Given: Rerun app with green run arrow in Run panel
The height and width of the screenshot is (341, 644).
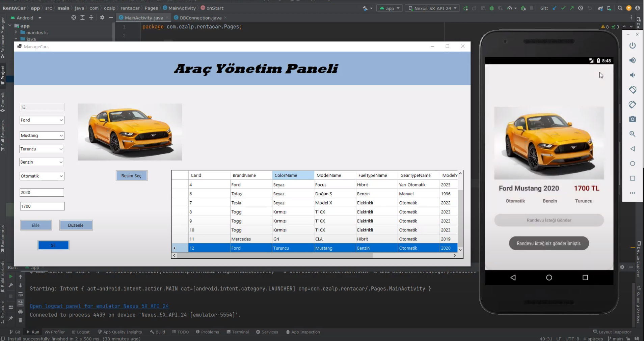Looking at the screenshot, I should tap(11, 277).
